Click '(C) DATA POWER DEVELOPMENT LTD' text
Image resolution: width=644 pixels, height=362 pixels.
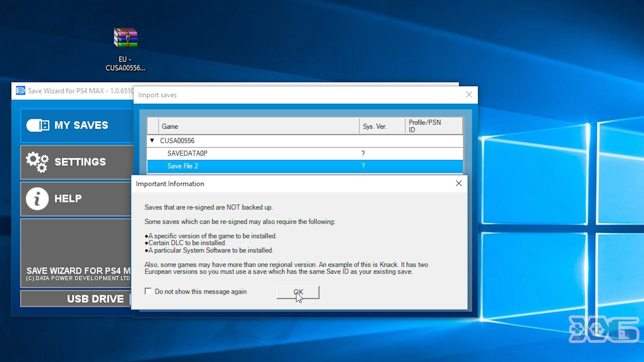[78, 278]
